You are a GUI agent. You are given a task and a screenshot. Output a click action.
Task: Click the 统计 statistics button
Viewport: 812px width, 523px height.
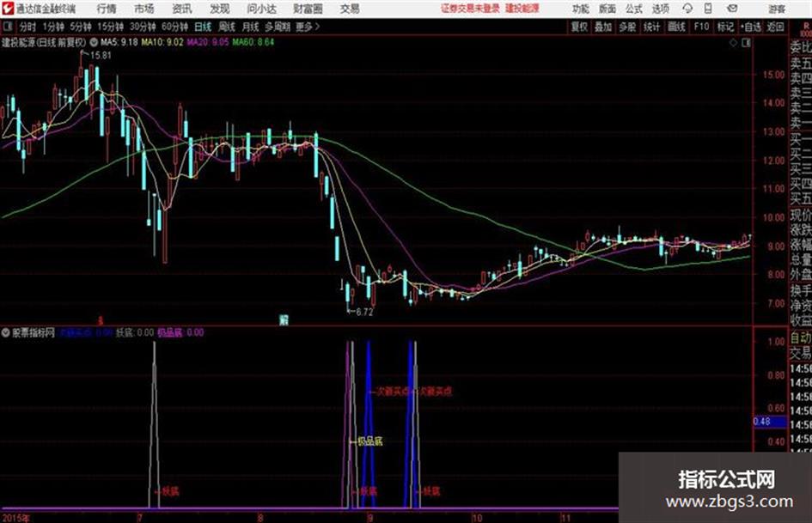pyautogui.click(x=652, y=27)
